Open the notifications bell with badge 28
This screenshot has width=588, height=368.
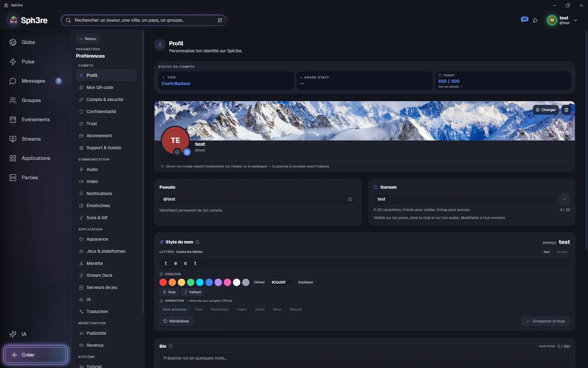click(x=524, y=20)
